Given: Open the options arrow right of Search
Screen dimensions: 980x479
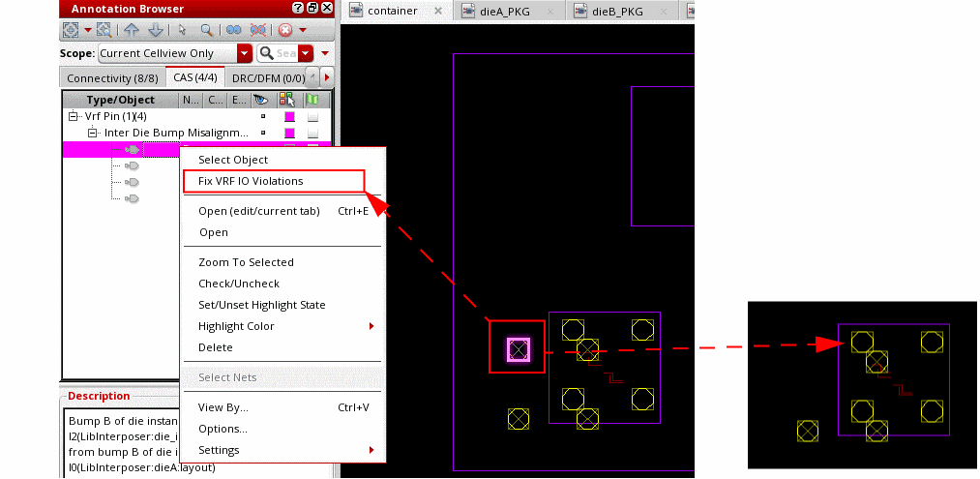Looking at the screenshot, I should (x=324, y=53).
